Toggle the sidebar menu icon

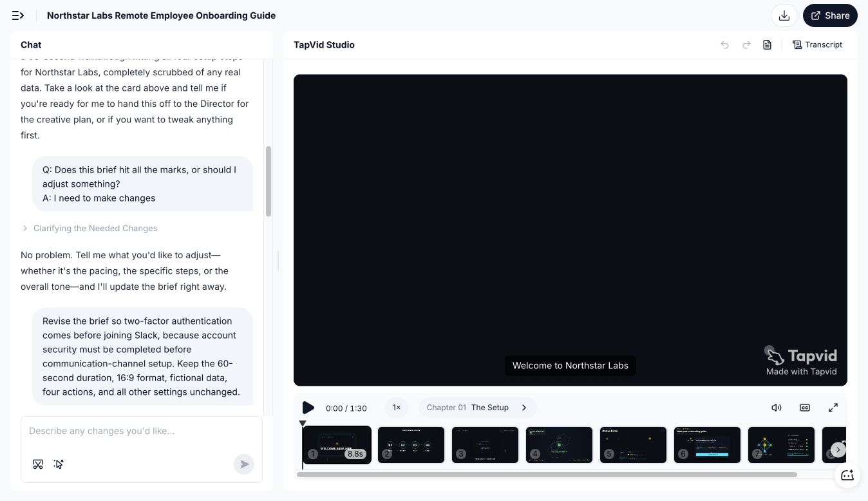click(18, 15)
